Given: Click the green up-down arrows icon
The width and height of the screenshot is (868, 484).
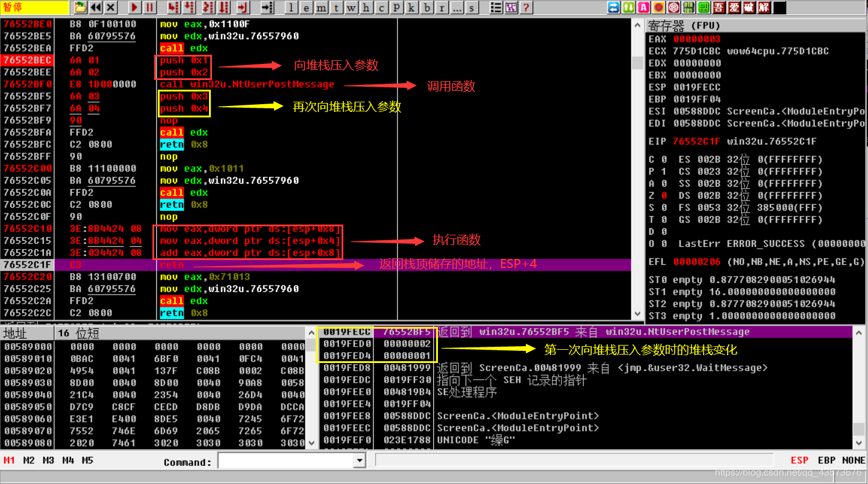Looking at the screenshot, I should tap(629, 8).
